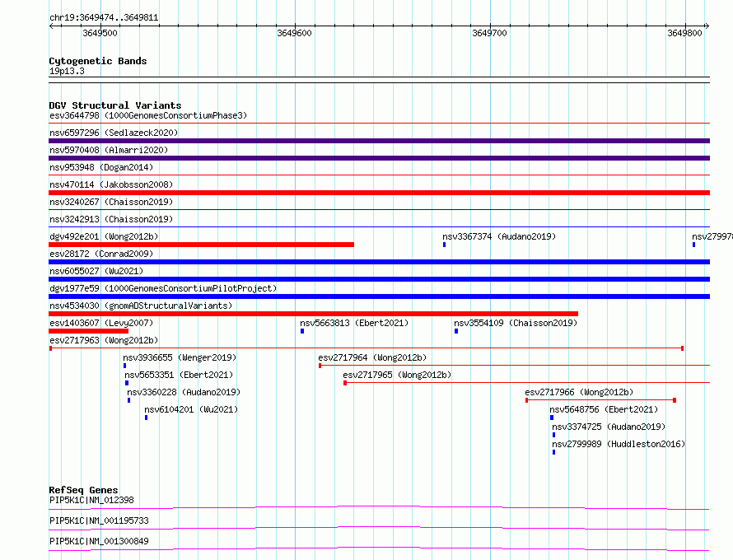
Task: Select the dgv1977e59 1000GenomesConsortiumPilotProject blue bar
Action: tap(379, 296)
